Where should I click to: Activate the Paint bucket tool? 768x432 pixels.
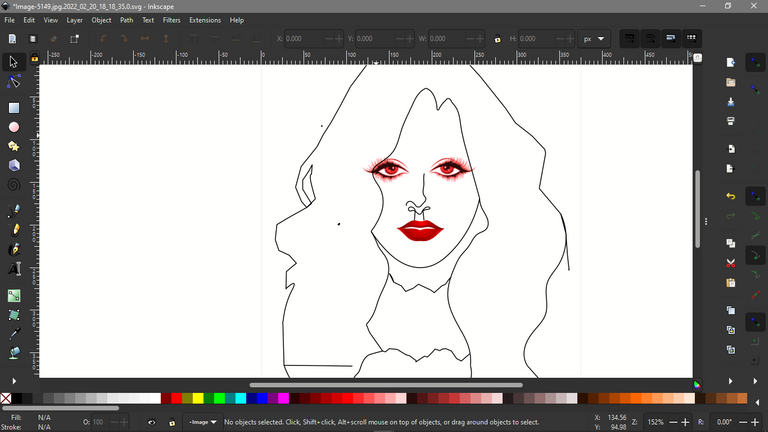tap(14, 353)
